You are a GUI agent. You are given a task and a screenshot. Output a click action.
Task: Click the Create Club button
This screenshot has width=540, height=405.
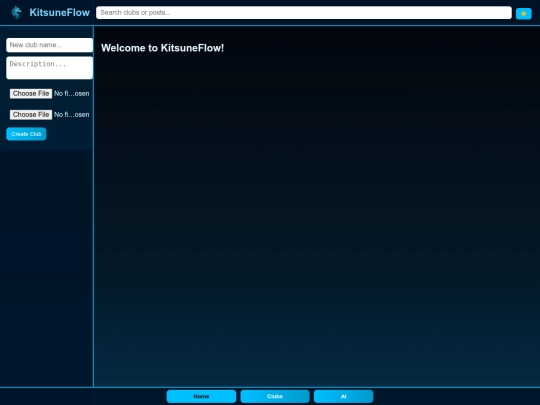click(26, 134)
